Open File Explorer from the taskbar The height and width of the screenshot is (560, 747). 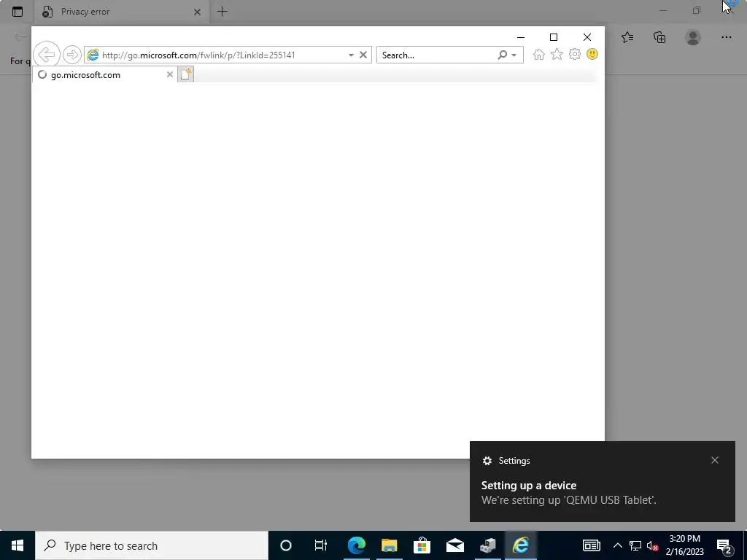coord(390,545)
